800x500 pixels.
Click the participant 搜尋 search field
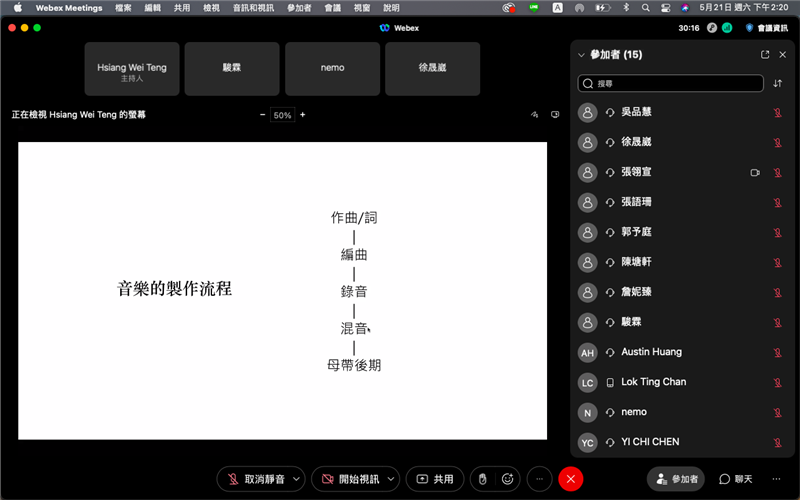(670, 84)
